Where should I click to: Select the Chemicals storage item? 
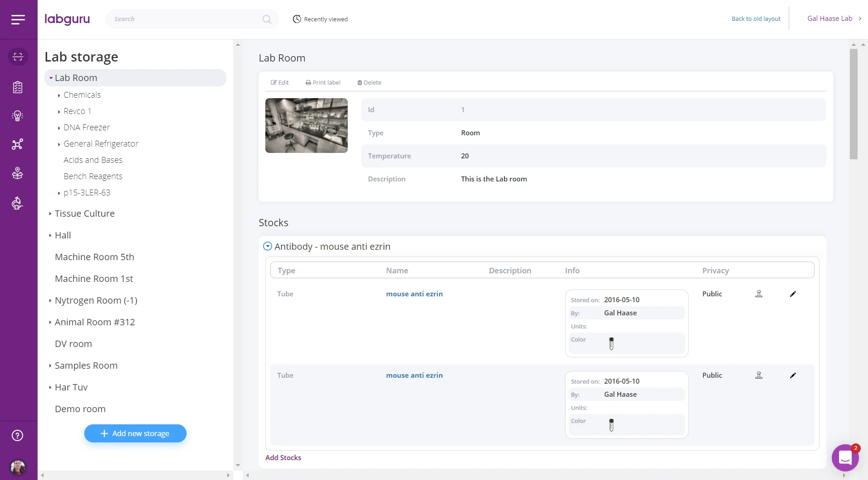(82, 95)
